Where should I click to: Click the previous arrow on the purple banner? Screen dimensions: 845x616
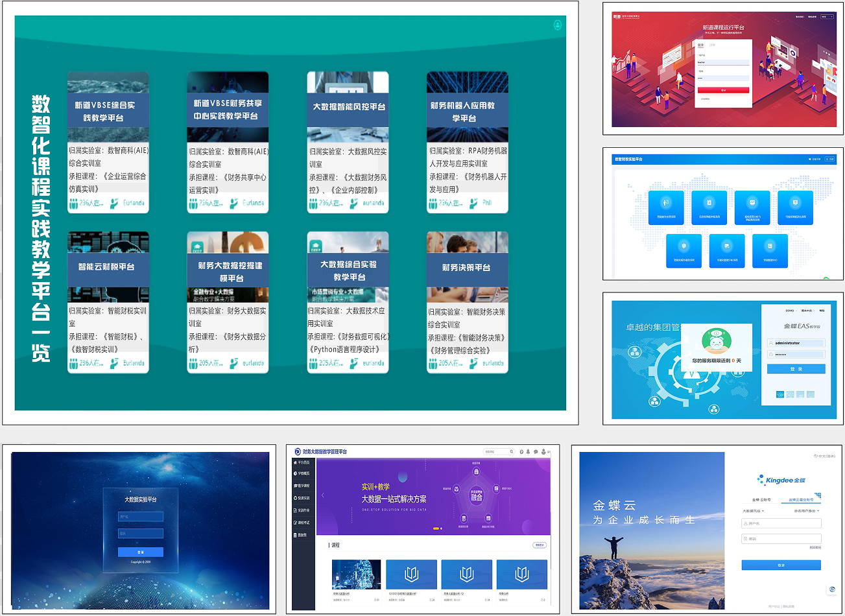click(x=322, y=495)
